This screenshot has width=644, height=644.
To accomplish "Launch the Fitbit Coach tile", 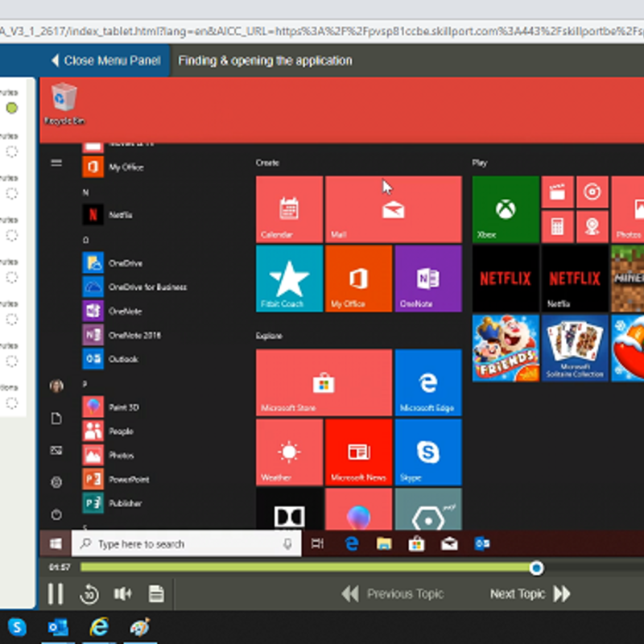I will (x=289, y=279).
